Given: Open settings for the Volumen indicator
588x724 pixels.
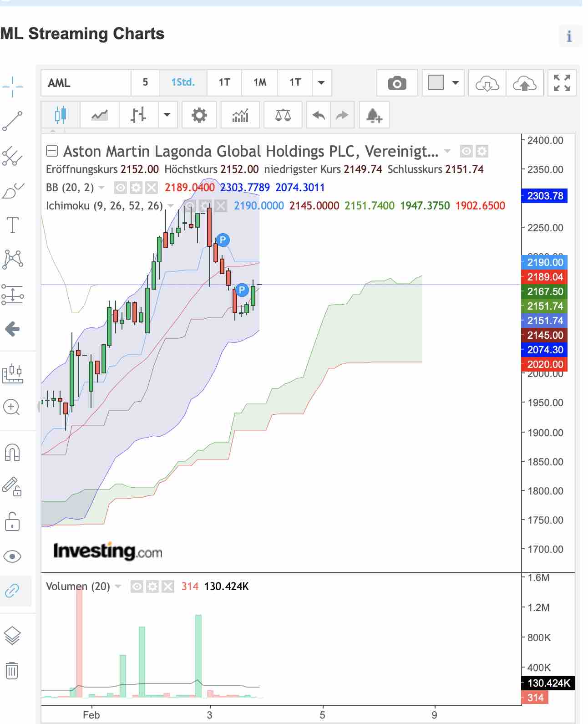Looking at the screenshot, I should [152, 586].
